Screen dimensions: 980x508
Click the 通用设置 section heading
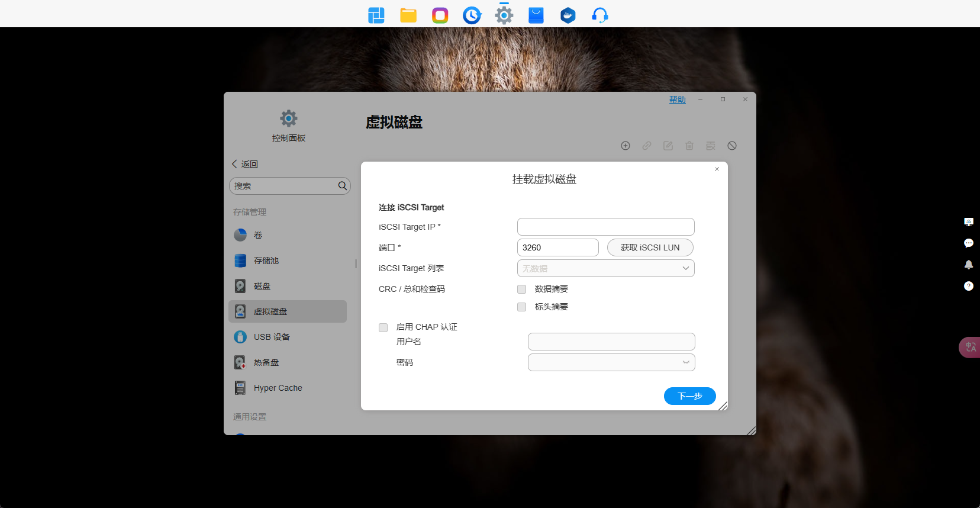250,417
